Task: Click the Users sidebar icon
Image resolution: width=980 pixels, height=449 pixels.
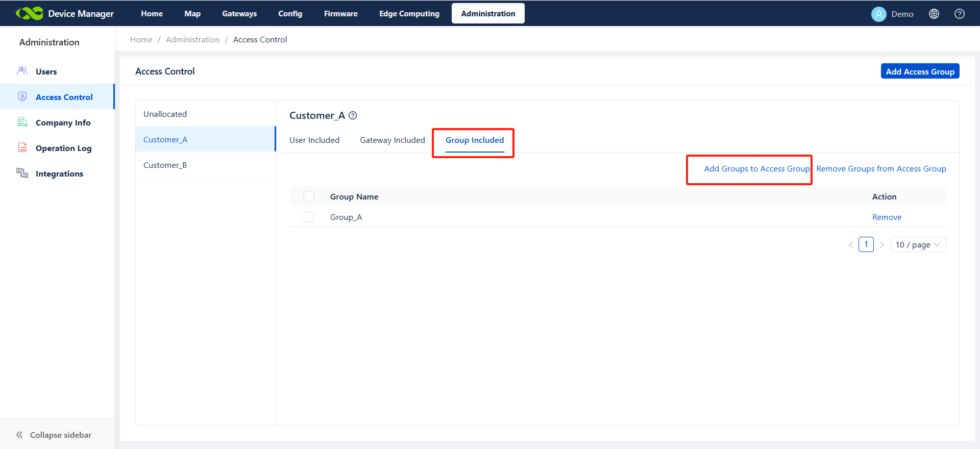Action: (x=22, y=71)
